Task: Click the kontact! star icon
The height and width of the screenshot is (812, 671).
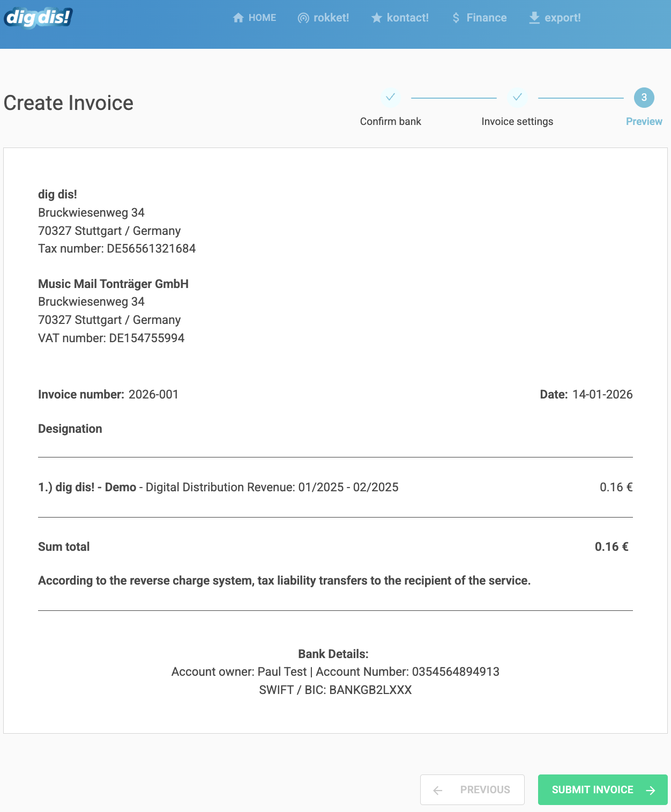Action: click(x=377, y=18)
